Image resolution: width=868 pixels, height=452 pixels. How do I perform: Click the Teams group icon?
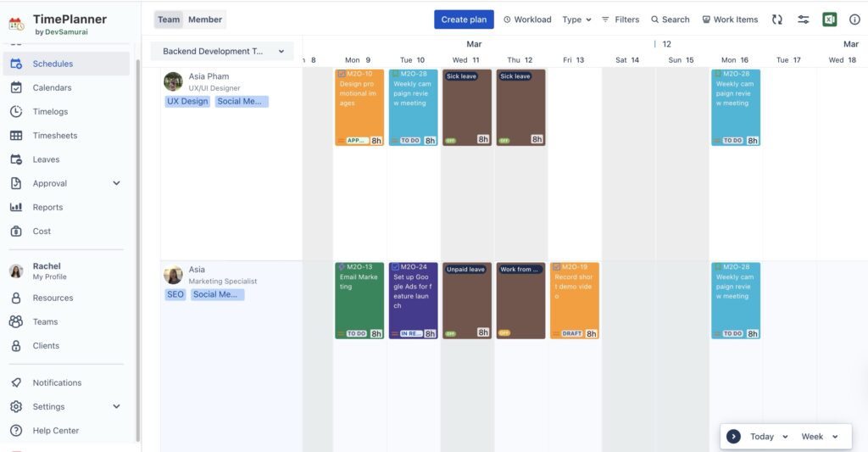[x=16, y=321]
